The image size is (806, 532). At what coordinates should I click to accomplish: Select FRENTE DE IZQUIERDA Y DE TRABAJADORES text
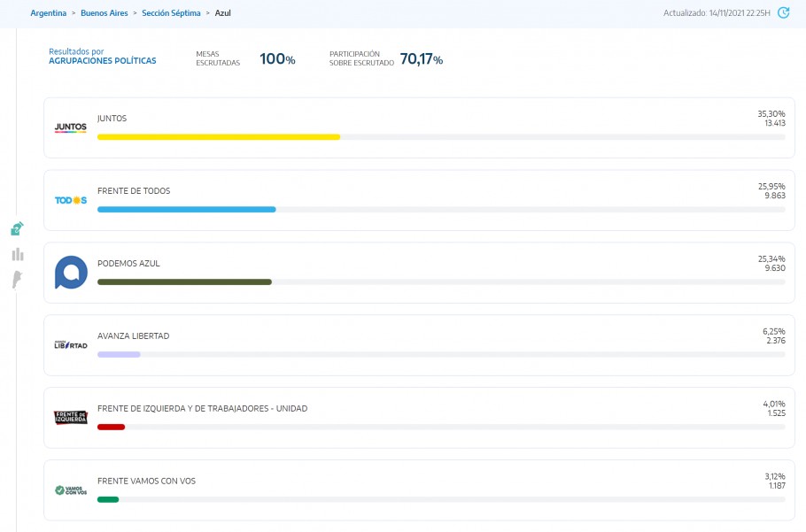tap(203, 409)
